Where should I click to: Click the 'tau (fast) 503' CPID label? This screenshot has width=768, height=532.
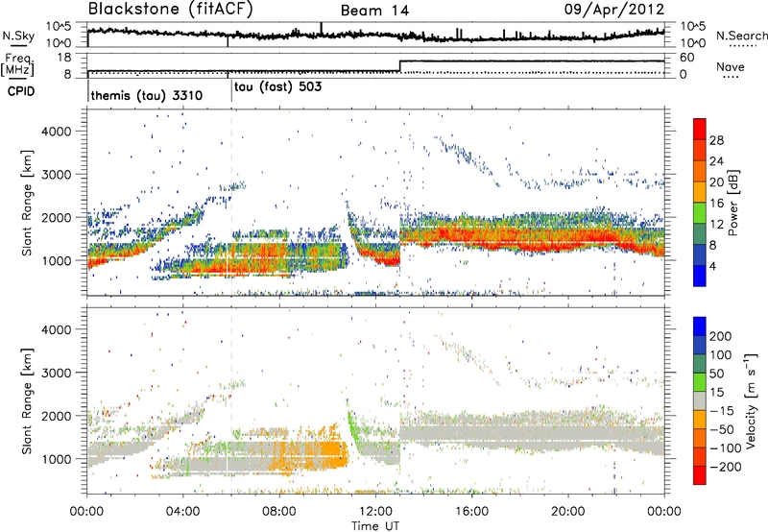point(276,85)
